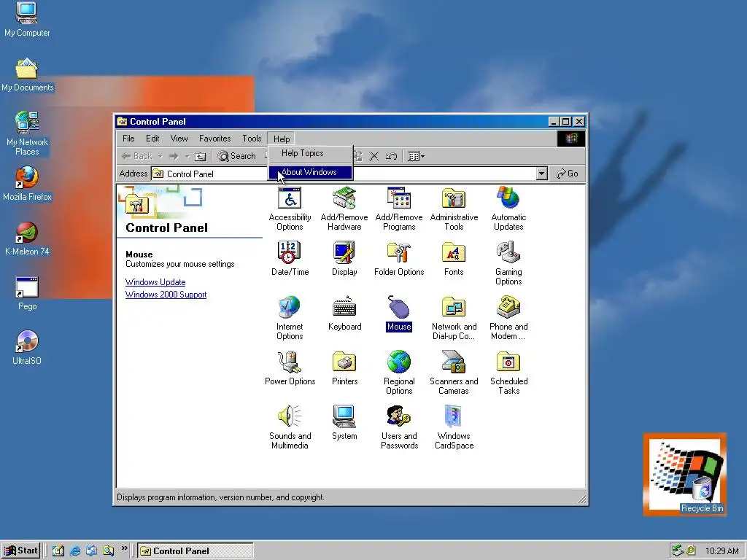Click the Delete toolbar X icon
Viewport: 747px width, 560px height.
click(374, 156)
